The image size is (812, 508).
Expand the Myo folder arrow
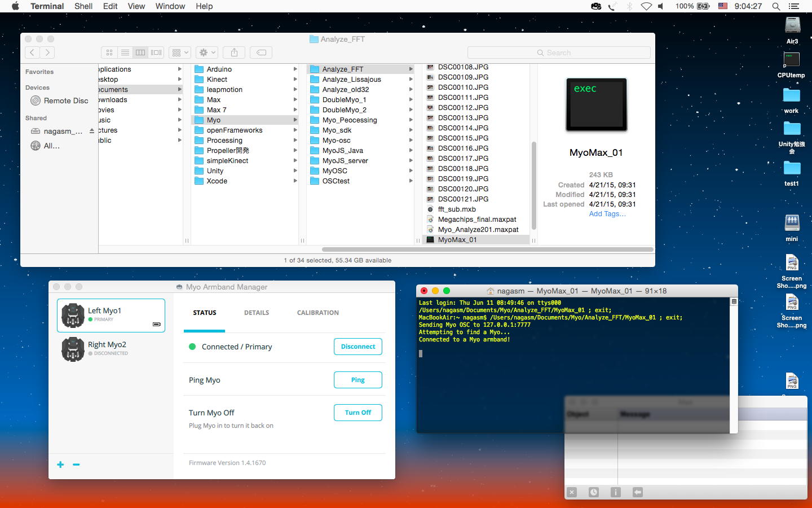295,120
